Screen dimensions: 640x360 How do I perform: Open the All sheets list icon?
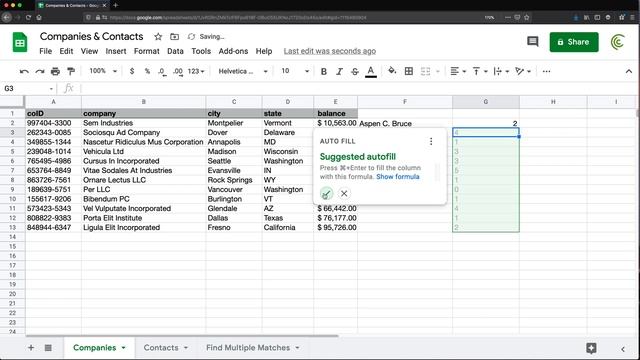(48, 348)
